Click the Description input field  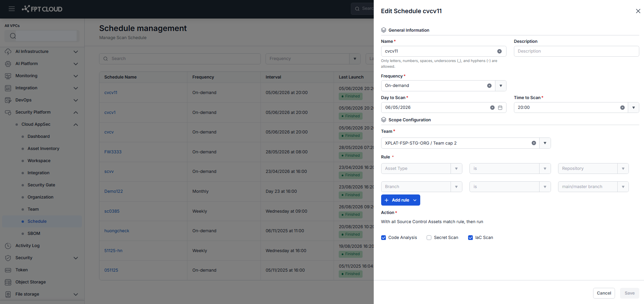(x=576, y=51)
